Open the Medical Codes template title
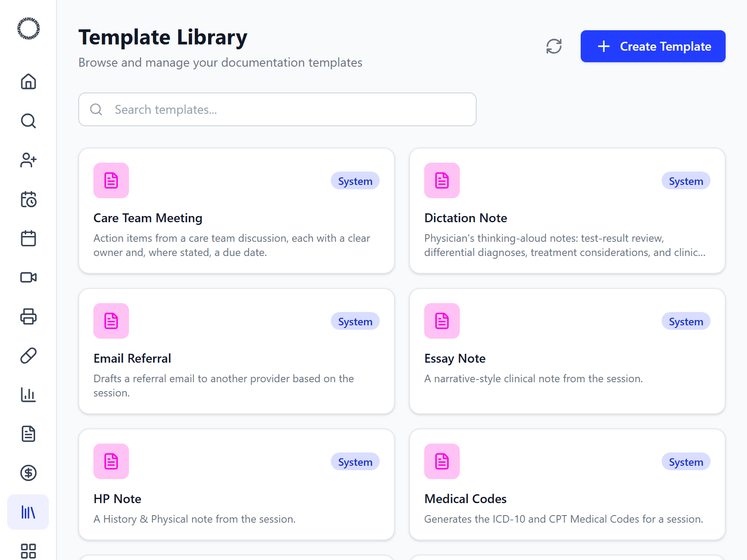The width and height of the screenshot is (747, 560). coord(466,499)
